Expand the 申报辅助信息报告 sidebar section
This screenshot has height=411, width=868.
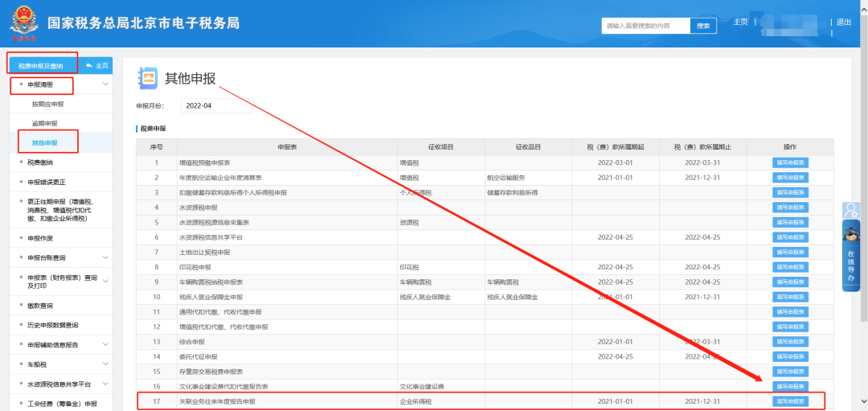point(105,344)
